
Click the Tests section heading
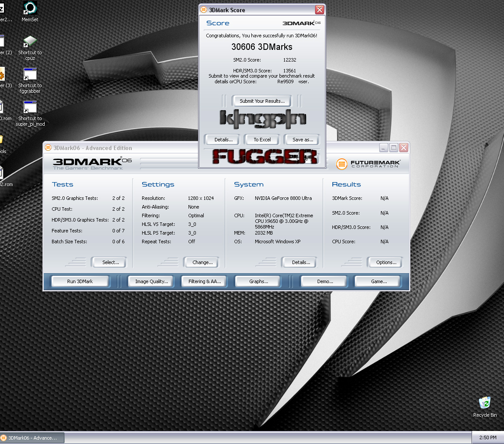63,184
